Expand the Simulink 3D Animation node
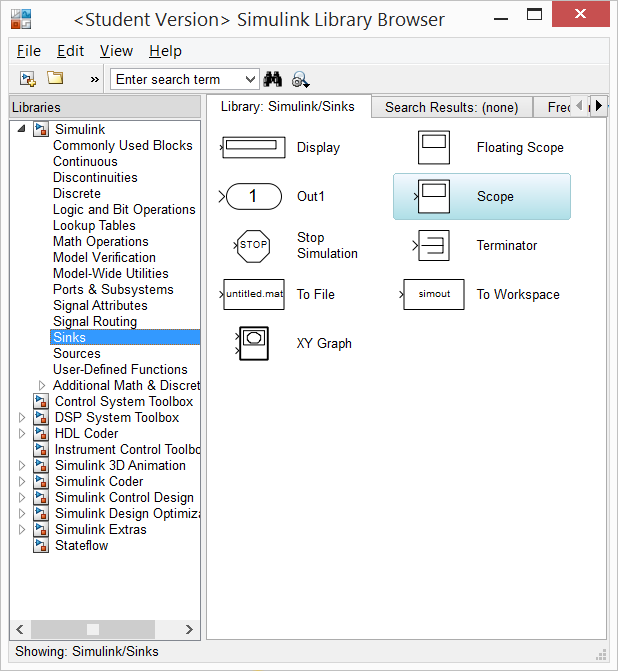 click(22, 465)
